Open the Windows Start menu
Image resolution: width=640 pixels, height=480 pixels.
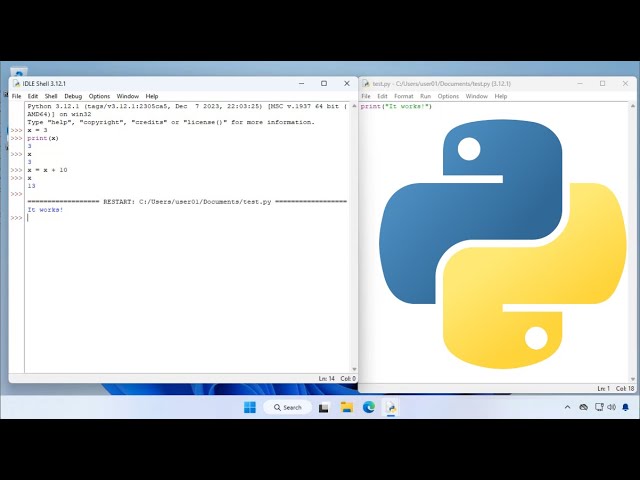(x=250, y=407)
